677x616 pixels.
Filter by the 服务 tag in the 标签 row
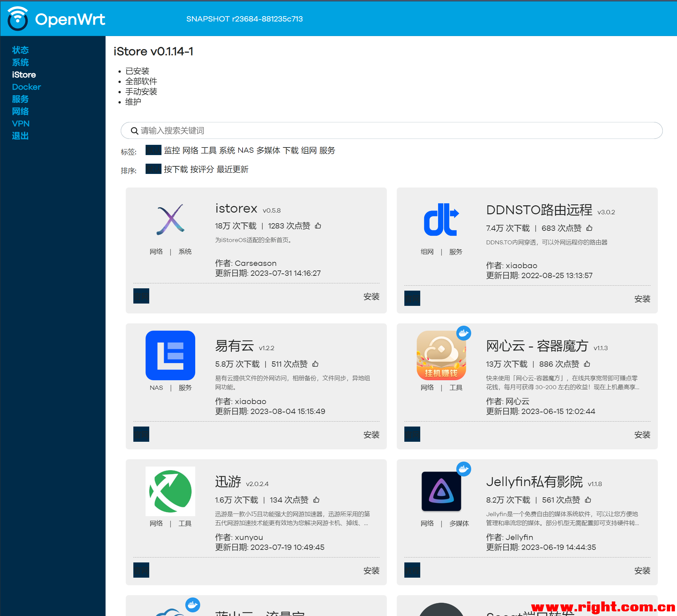[327, 150]
